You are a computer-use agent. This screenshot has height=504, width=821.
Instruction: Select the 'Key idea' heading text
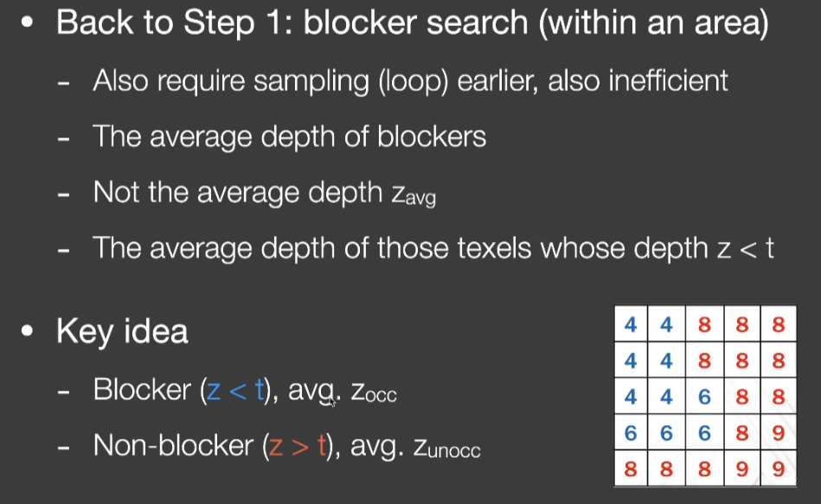pos(122,332)
